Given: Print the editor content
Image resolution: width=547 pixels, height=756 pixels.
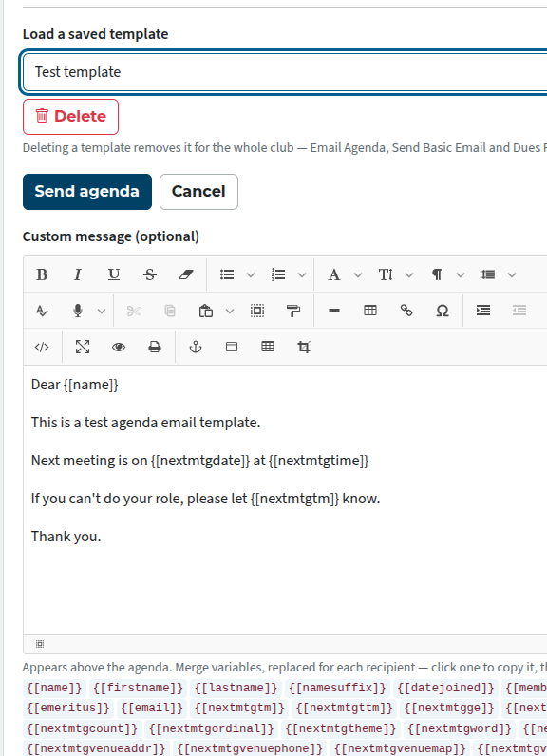Looking at the screenshot, I should (155, 348).
